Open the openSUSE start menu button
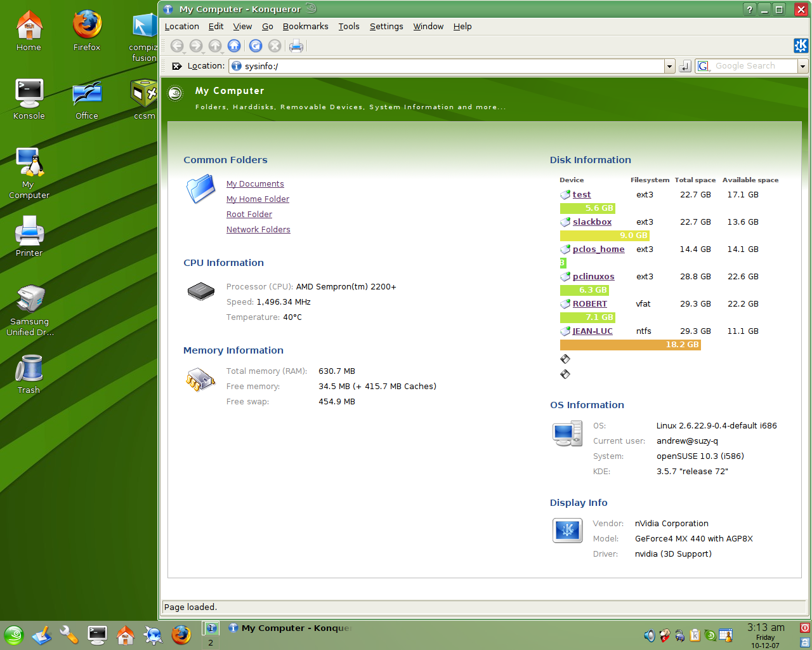 tap(14, 635)
